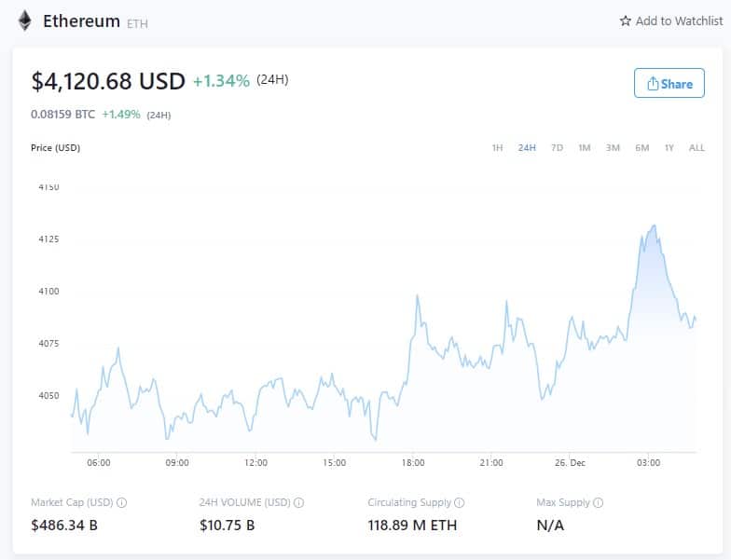Screen dimensions: 731x560
Task: Click the Ethereum title text
Action: (82, 20)
